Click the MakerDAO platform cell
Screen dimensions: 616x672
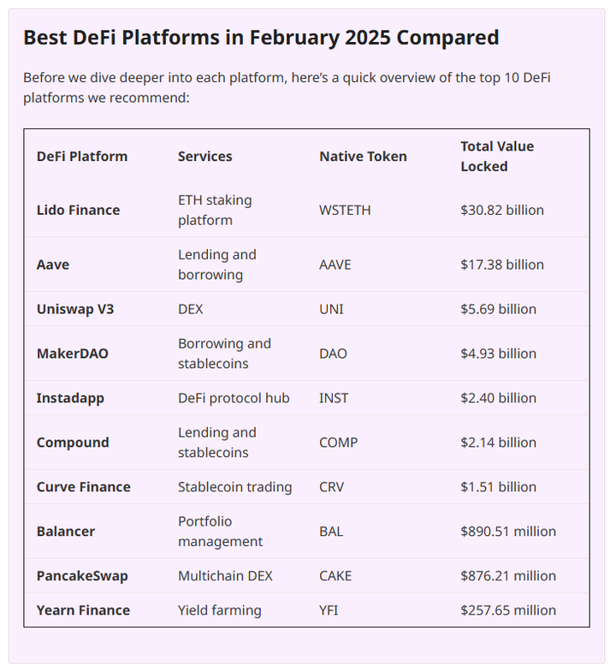[x=73, y=354]
